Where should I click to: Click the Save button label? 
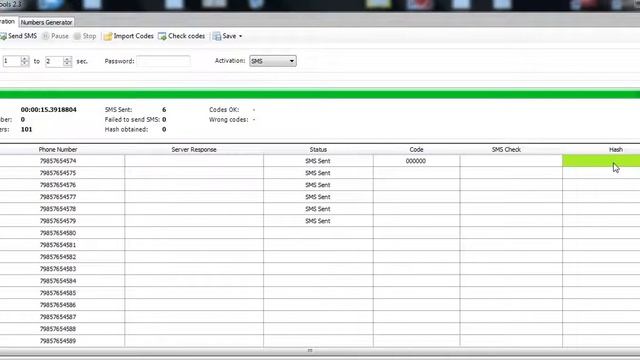pyautogui.click(x=229, y=36)
